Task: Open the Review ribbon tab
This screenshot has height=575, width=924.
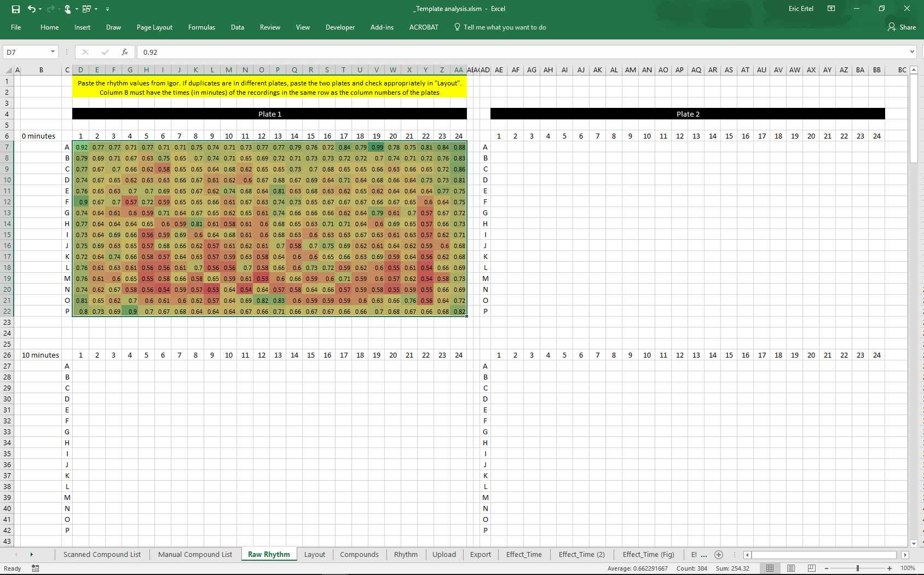Action: point(270,27)
